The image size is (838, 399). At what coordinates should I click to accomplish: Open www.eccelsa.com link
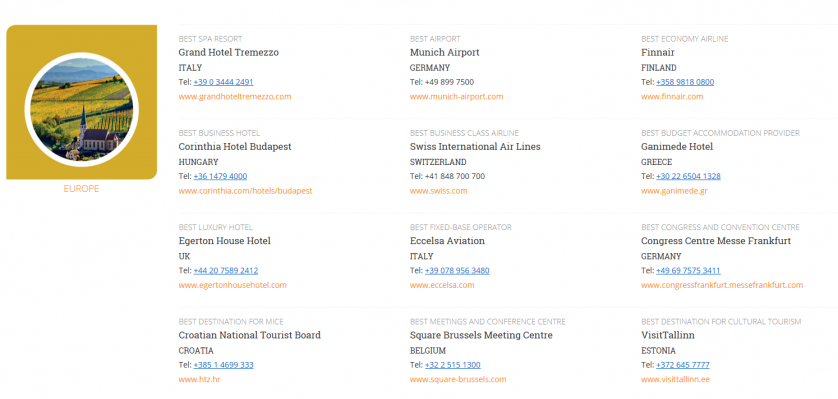point(442,285)
